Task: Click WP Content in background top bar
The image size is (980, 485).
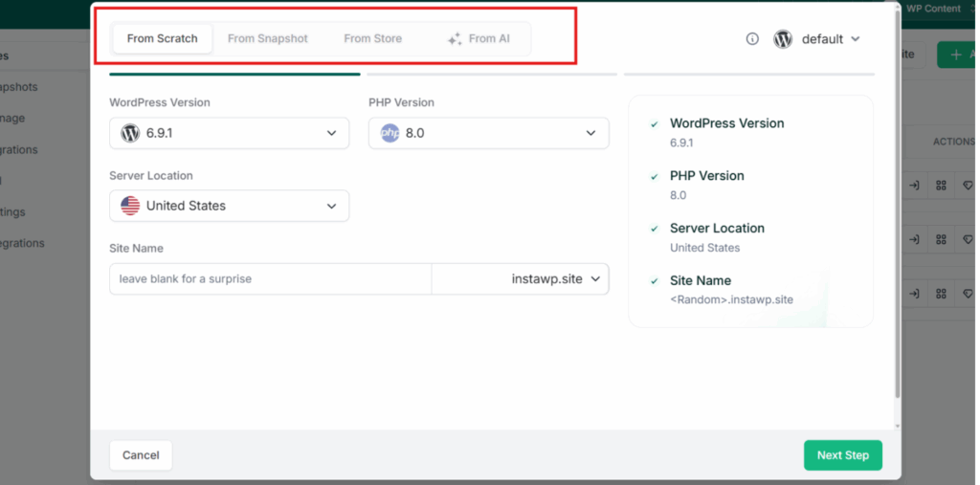Action: coord(933,9)
